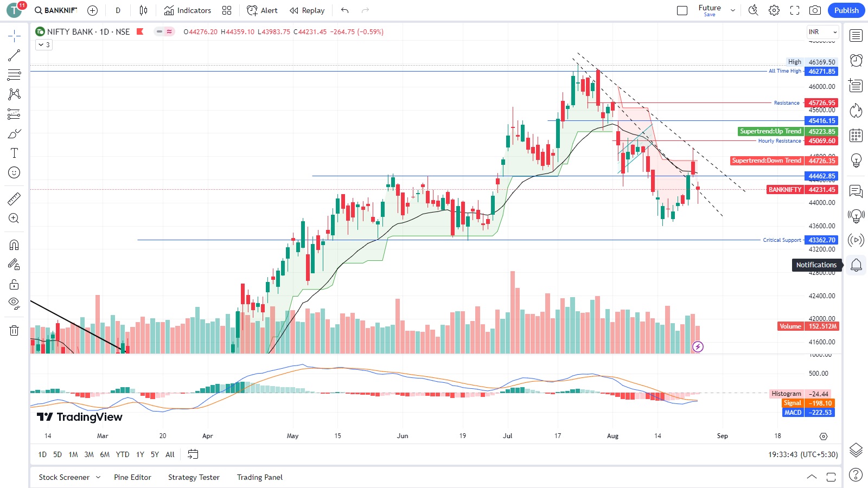This screenshot has height=488, width=868.
Task: Open the chats panel
Action: [x=856, y=191]
